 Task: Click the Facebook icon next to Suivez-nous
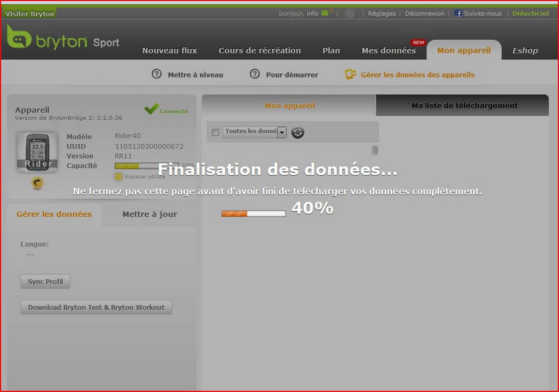click(x=458, y=13)
